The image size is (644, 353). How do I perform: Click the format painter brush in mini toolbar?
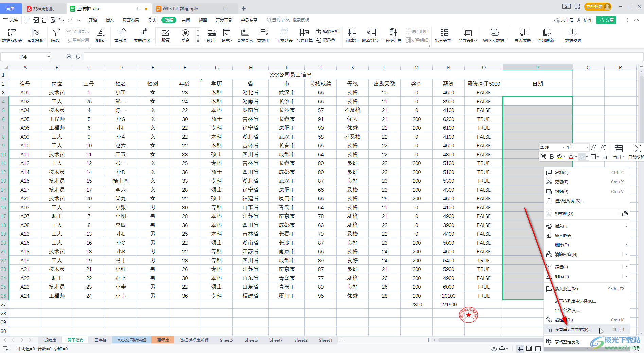[604, 157]
